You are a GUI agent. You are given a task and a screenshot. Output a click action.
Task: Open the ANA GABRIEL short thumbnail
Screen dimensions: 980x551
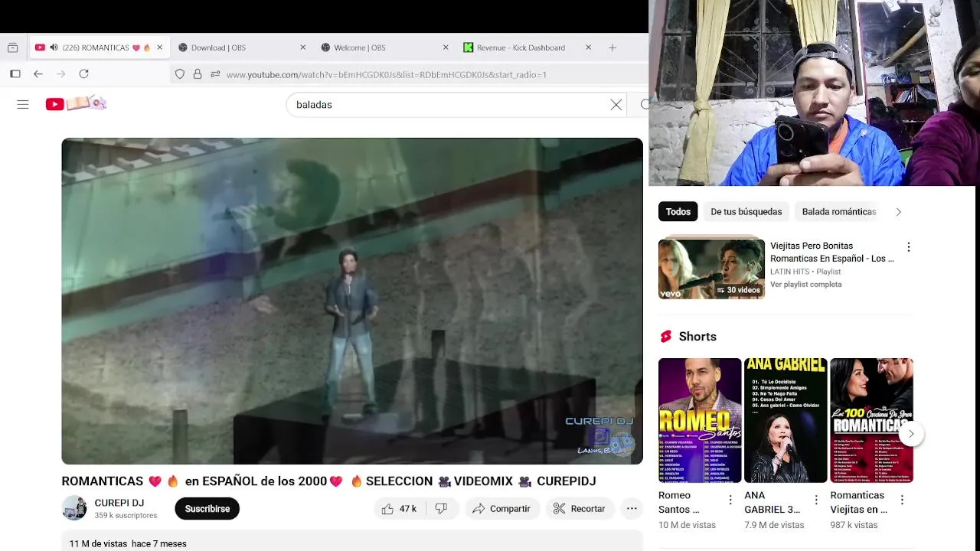(x=786, y=420)
